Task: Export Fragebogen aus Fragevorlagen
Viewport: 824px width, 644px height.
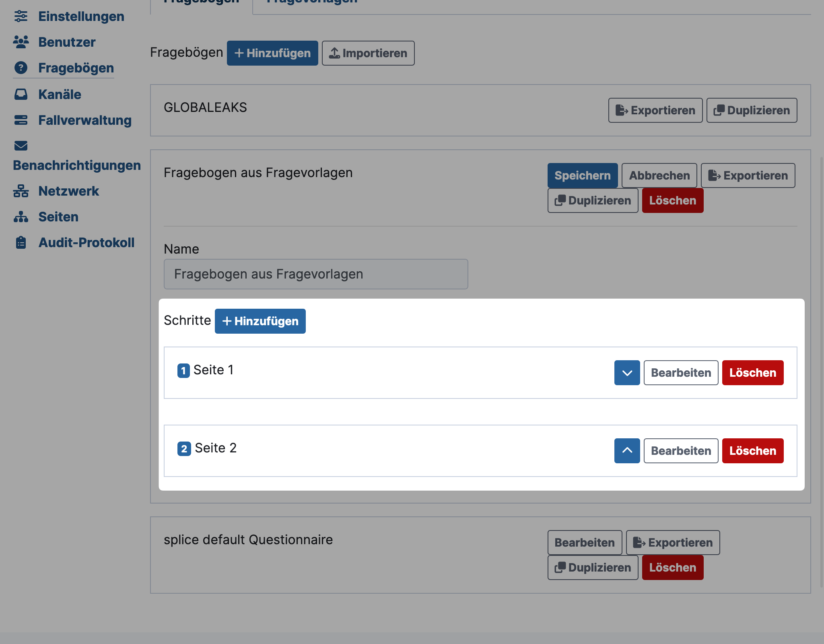Action: [748, 175]
